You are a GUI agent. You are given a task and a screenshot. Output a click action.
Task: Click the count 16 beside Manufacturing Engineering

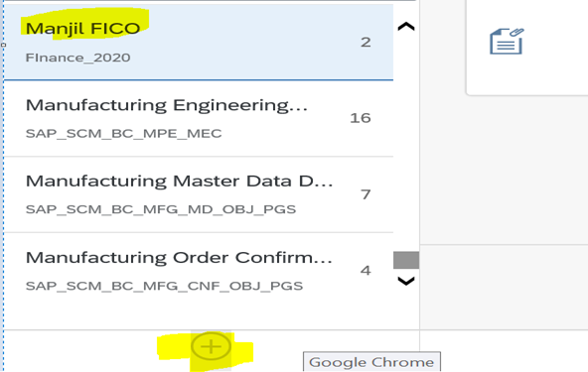pos(361,118)
